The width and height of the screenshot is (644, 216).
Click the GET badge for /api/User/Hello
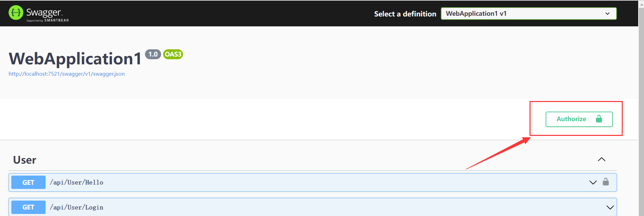click(x=28, y=182)
